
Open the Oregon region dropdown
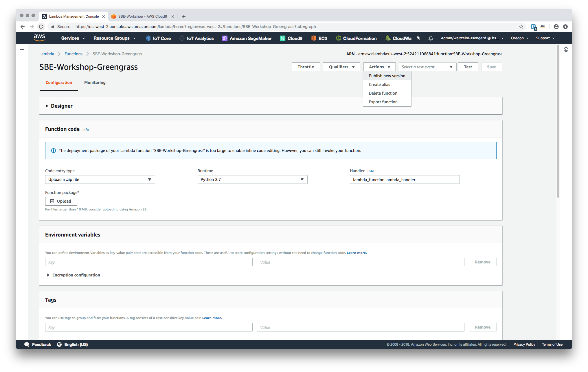(x=520, y=38)
